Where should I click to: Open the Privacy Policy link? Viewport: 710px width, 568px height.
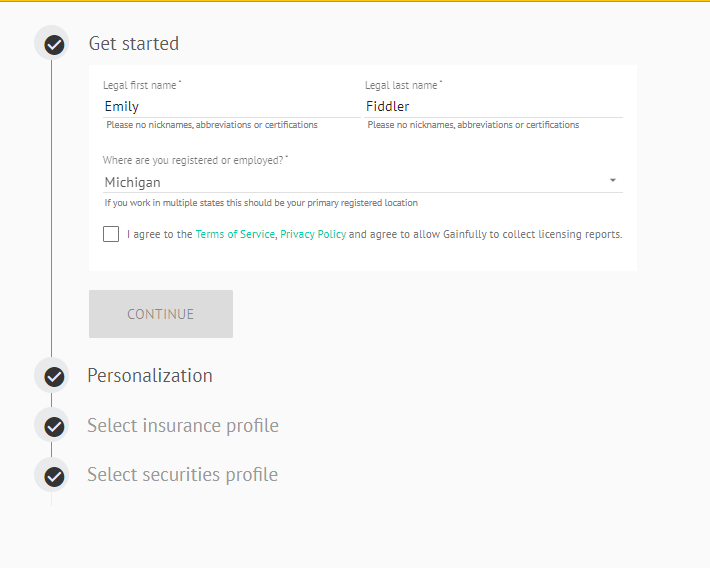[x=313, y=234]
